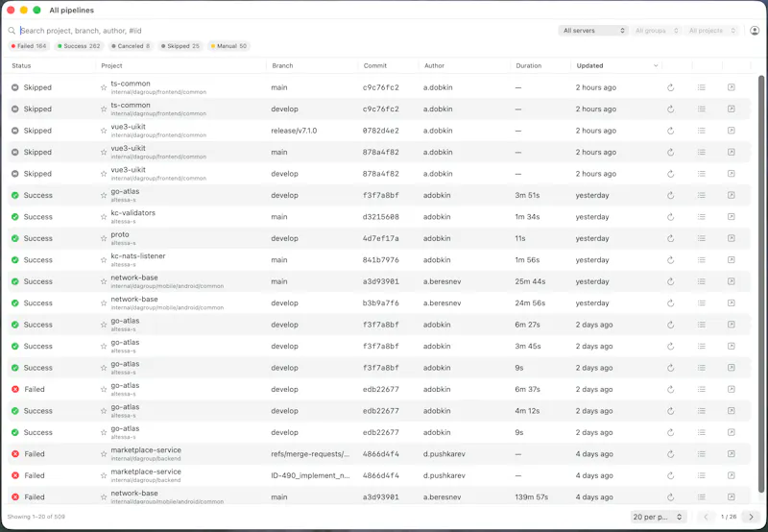Click author d.pushkarev in refs/merge-requests row
768x532 pixels.
pos(444,454)
